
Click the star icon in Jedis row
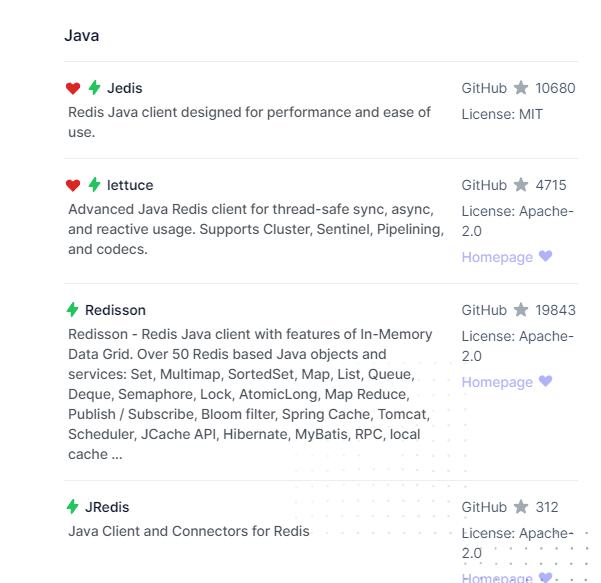click(x=521, y=88)
